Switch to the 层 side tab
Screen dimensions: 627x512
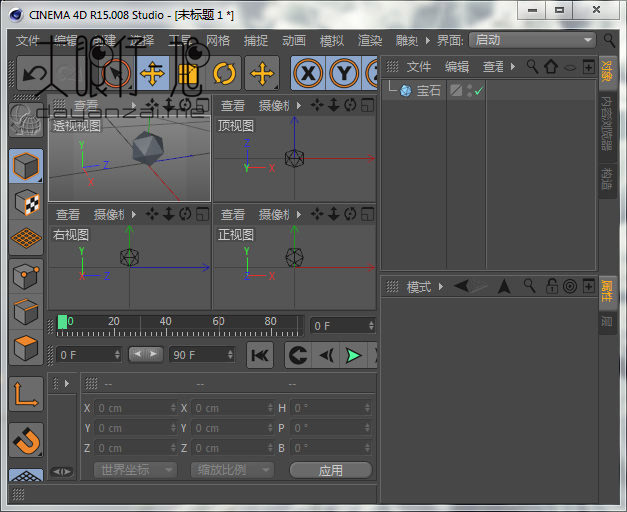(x=607, y=321)
